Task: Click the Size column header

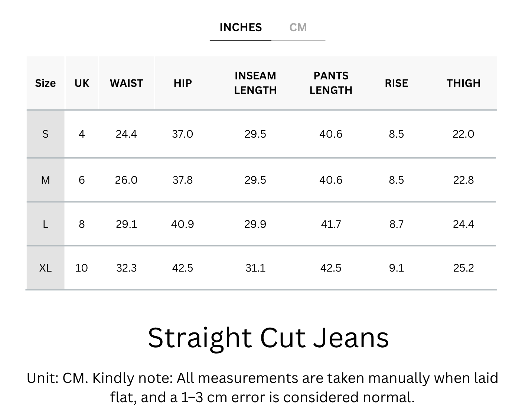Action: 45,83
